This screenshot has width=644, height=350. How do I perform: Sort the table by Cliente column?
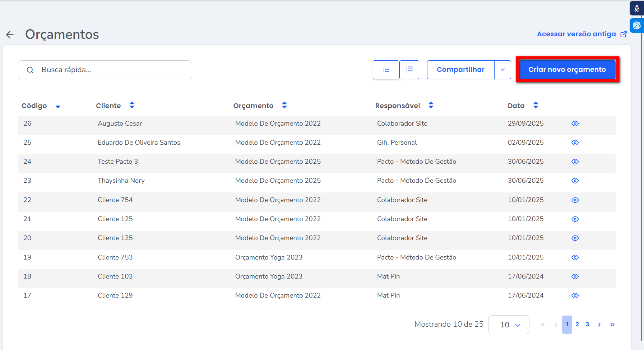click(132, 105)
